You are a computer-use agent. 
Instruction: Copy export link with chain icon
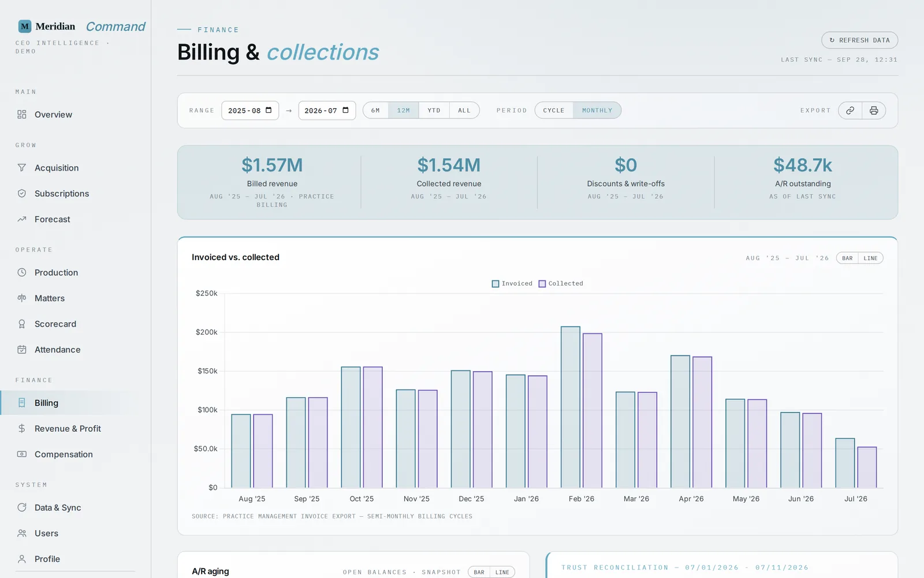click(x=850, y=110)
